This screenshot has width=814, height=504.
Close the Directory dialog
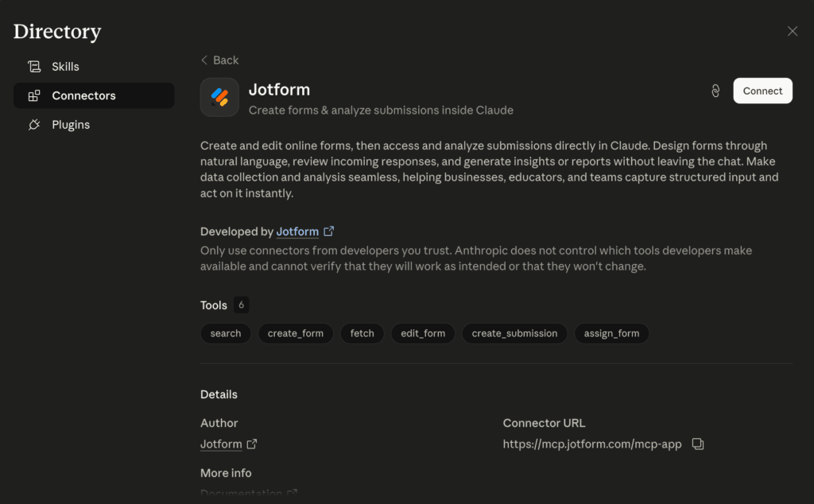[x=793, y=31]
